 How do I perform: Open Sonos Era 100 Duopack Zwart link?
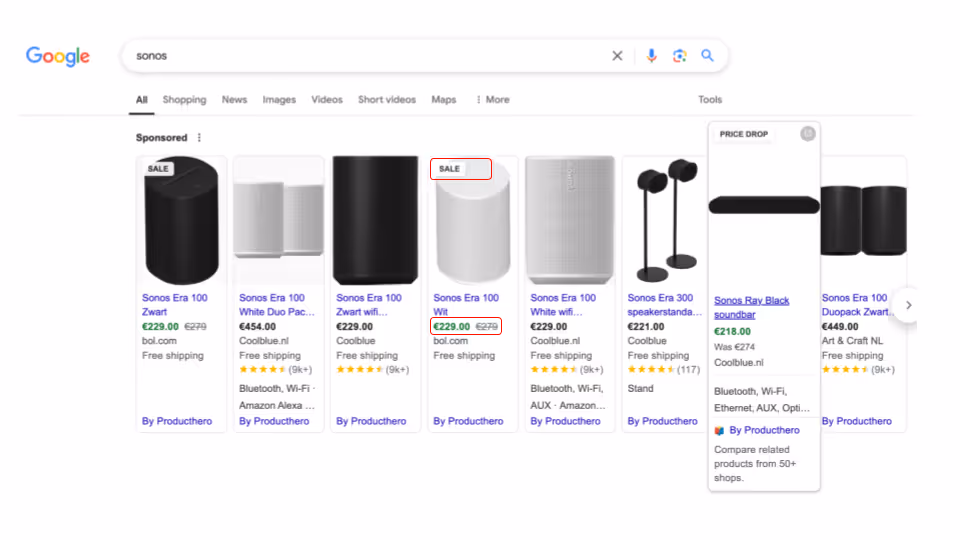click(857, 304)
